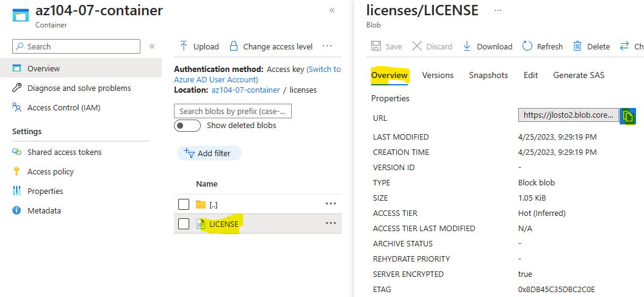Switch to the Versions tab
The width and height of the screenshot is (644, 297).
pos(438,76)
